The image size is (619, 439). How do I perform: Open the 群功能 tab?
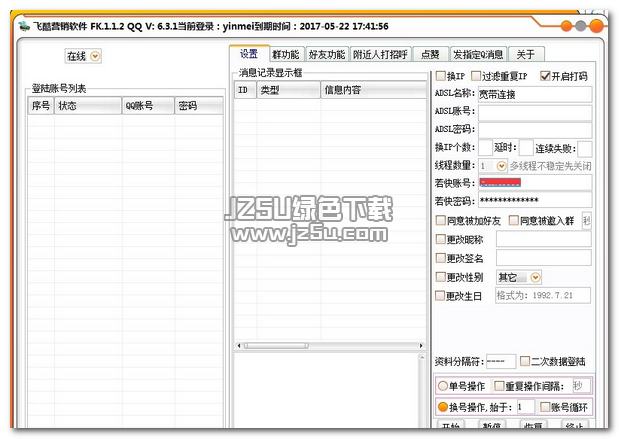tap(286, 54)
